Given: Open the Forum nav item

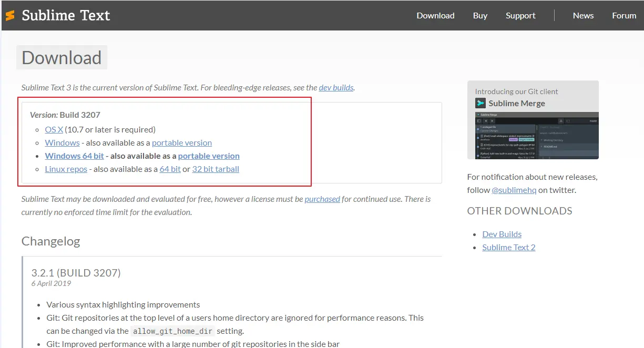Looking at the screenshot, I should click(624, 15).
